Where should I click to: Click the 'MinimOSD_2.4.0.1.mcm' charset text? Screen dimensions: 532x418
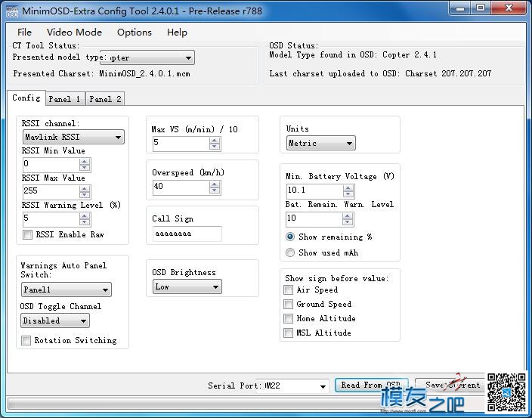point(144,73)
